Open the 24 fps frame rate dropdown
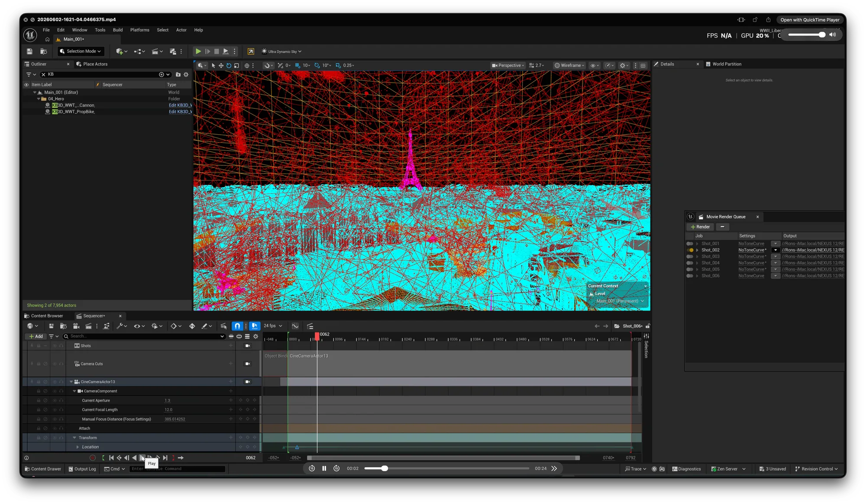This screenshot has width=866, height=504. [273, 326]
